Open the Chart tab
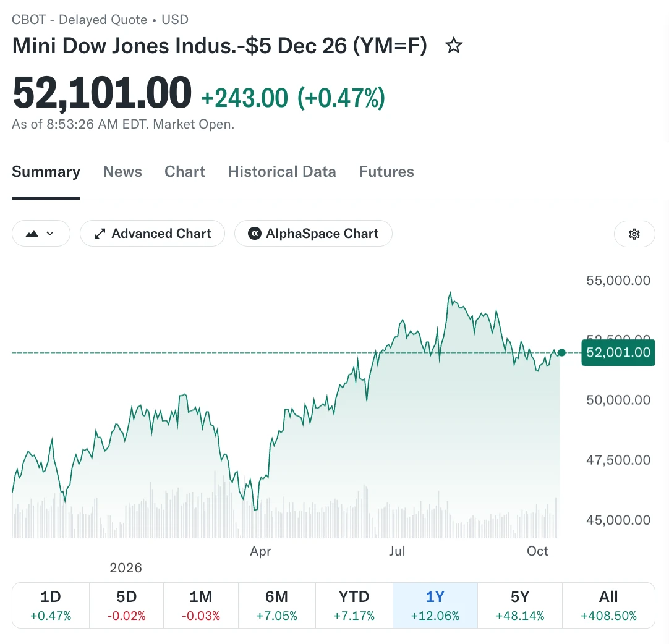The width and height of the screenshot is (669, 644). (x=185, y=171)
